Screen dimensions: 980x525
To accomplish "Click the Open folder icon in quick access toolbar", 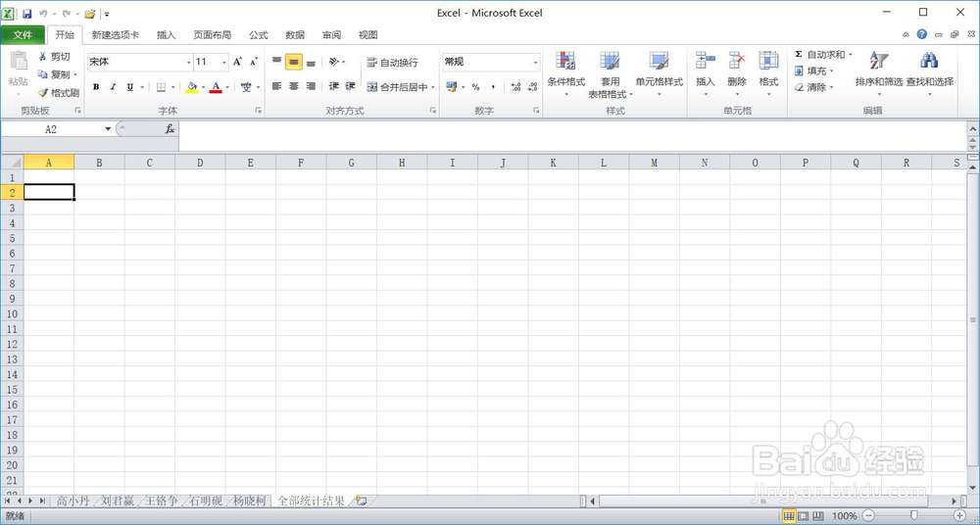I will [90, 14].
